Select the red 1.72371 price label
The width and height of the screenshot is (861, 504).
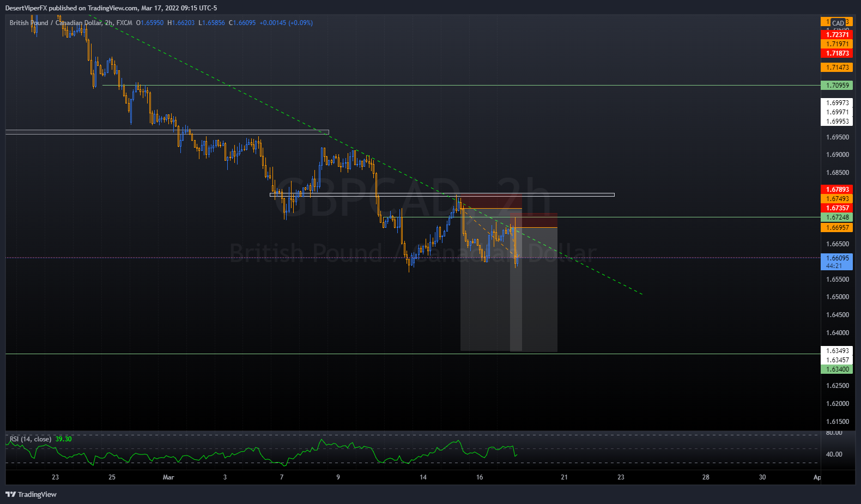click(x=836, y=35)
